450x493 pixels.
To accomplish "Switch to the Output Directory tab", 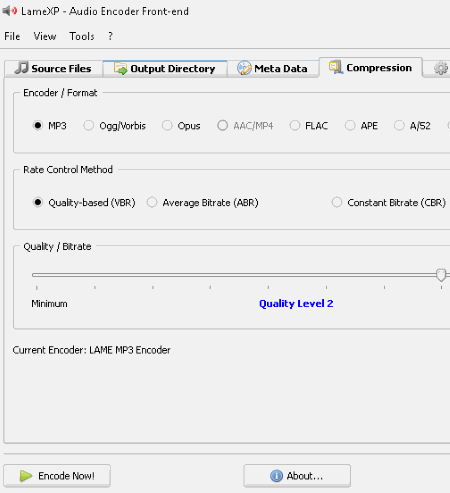I will pos(165,68).
